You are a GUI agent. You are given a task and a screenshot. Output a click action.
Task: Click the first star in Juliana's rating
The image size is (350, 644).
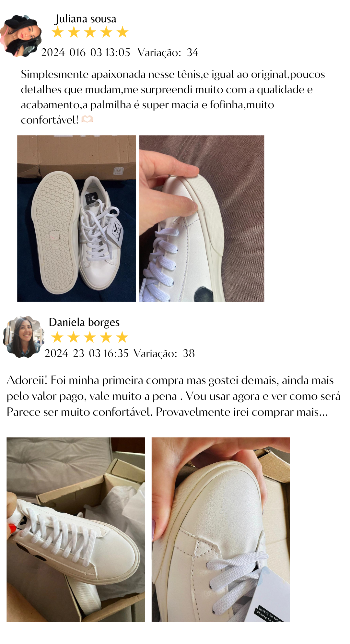point(58,32)
